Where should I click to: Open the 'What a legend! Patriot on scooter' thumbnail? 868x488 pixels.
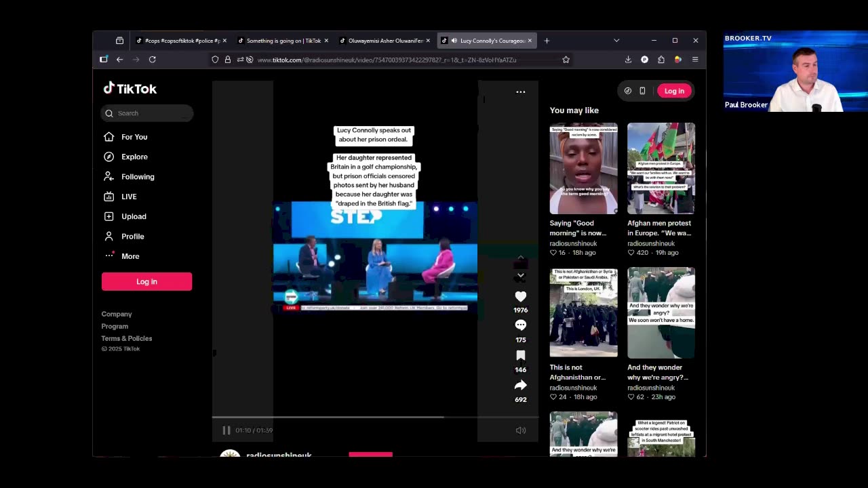(661, 434)
